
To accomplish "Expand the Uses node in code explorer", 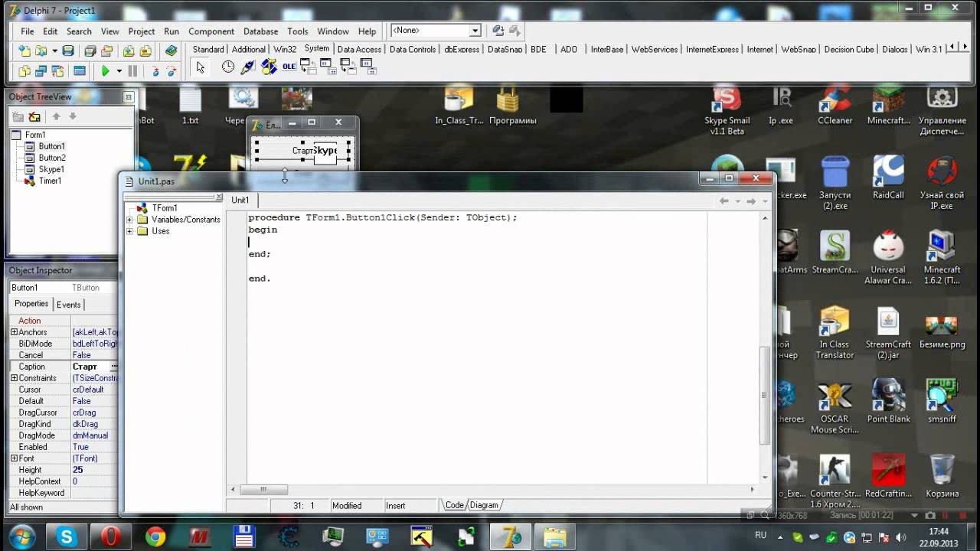I will point(130,231).
